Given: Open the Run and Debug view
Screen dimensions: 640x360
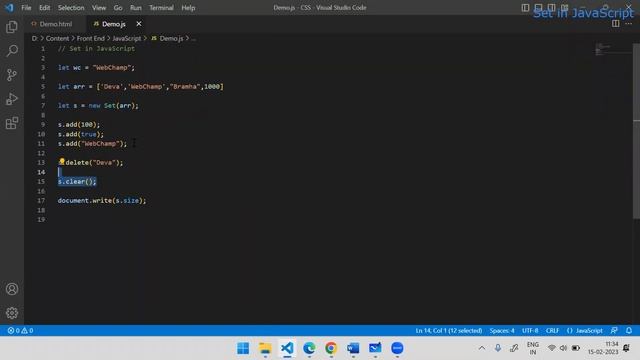Looking at the screenshot, I should (x=12, y=99).
